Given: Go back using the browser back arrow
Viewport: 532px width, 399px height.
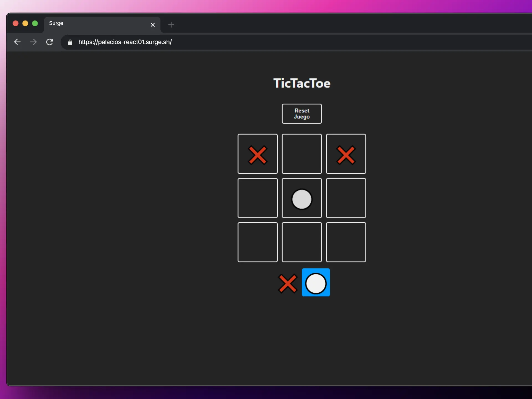Looking at the screenshot, I should point(17,42).
